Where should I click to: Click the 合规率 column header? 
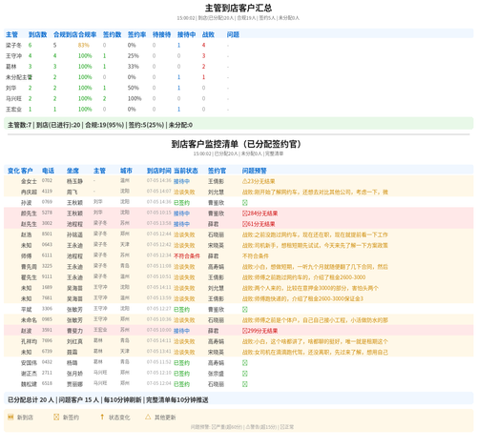(88, 34)
